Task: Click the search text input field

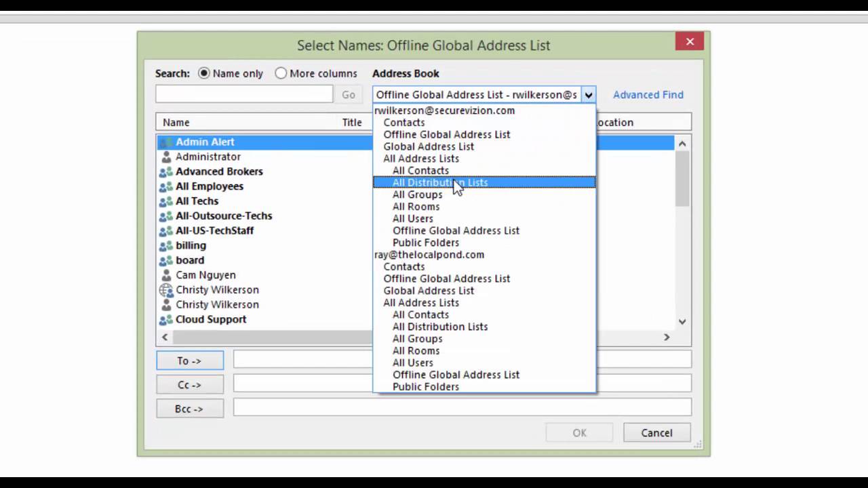Action: (244, 94)
